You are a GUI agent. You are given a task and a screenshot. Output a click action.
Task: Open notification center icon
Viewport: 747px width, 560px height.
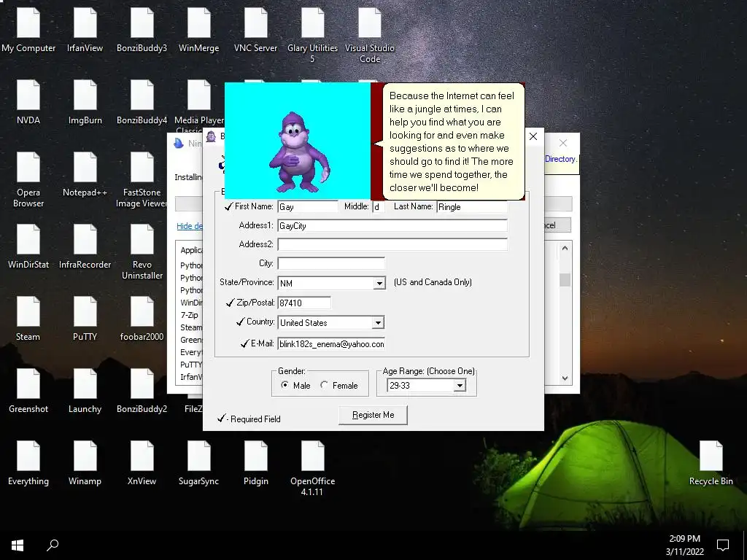(x=723, y=545)
